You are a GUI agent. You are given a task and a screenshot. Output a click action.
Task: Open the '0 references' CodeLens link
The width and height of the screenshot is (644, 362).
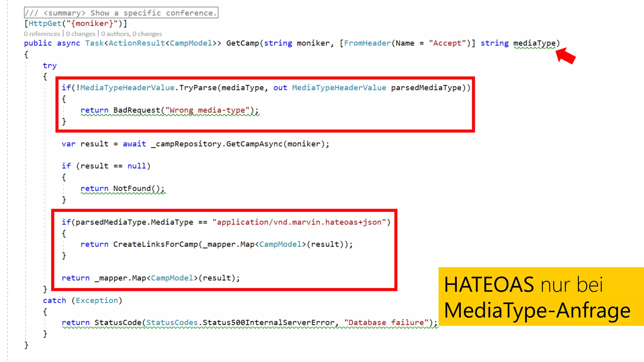[42, 34]
